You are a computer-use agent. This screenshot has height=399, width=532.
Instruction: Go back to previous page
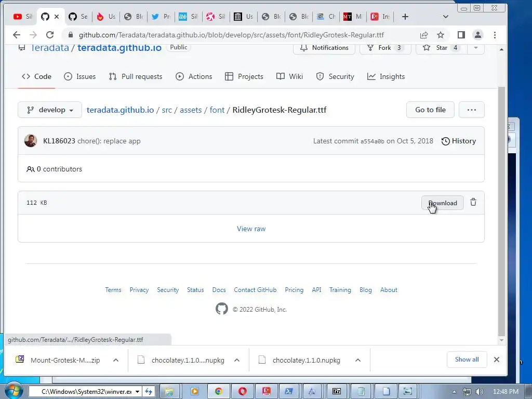pyautogui.click(x=16, y=35)
